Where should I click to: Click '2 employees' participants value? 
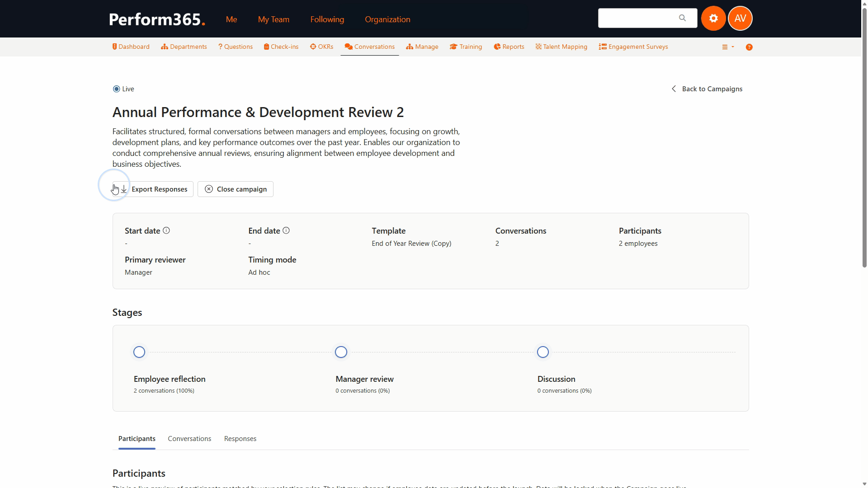[638, 244]
